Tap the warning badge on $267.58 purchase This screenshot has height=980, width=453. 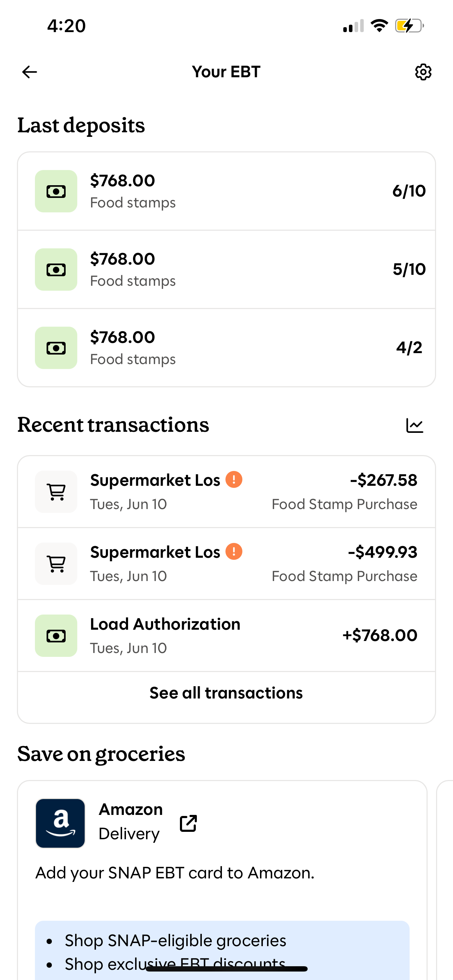[x=234, y=479]
